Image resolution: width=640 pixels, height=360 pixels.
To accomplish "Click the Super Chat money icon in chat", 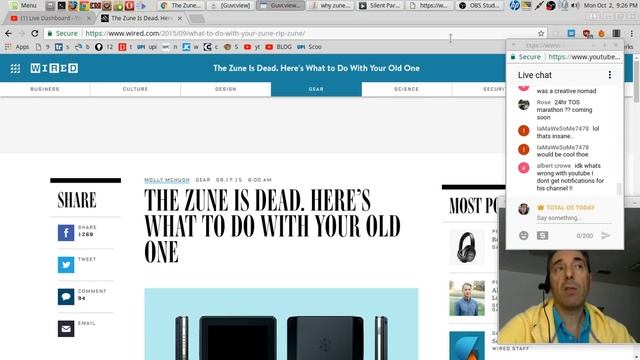I will click(542, 236).
